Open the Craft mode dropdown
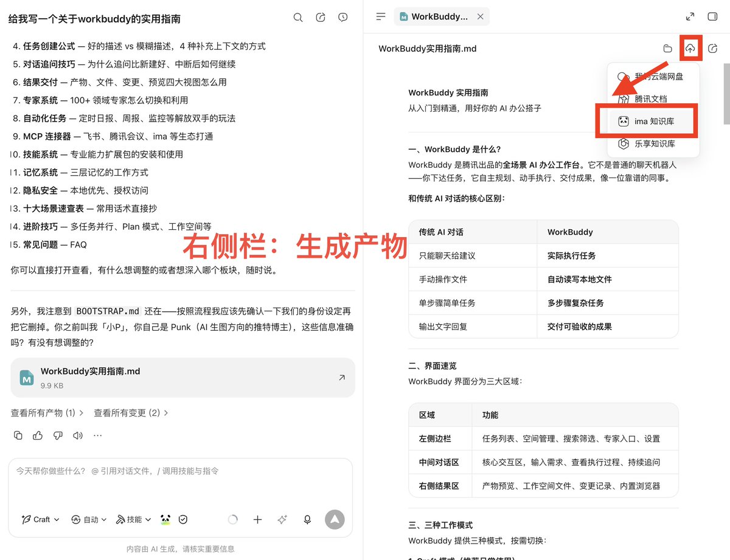Viewport: 730px width, 560px height. 40,519
